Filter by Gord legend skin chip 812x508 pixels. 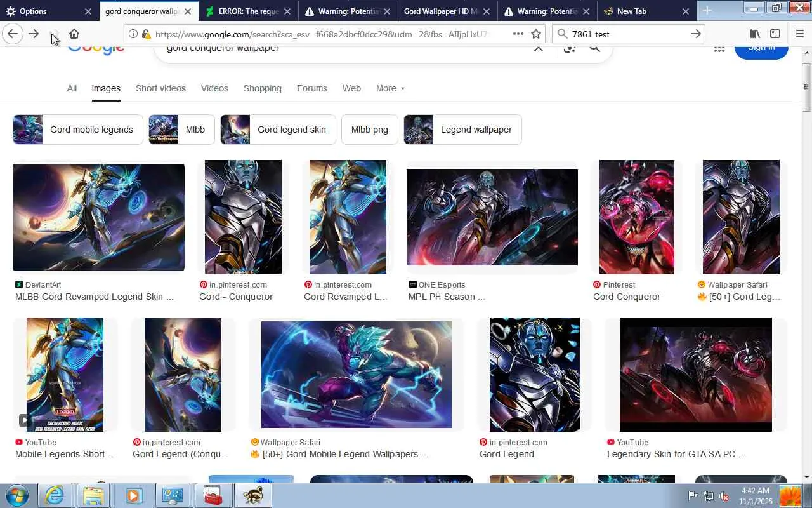pyautogui.click(x=278, y=130)
